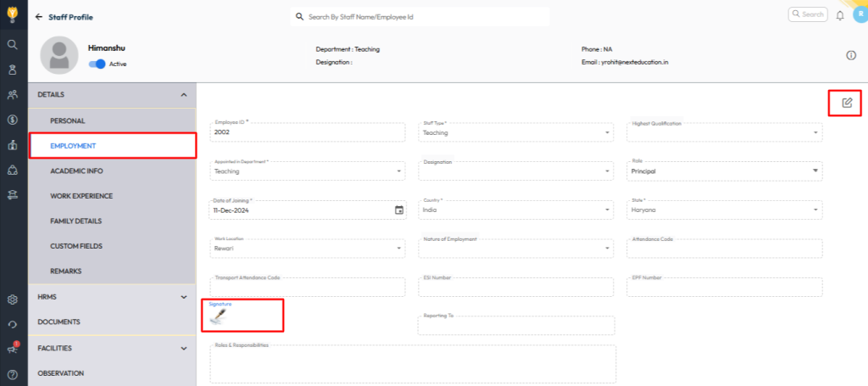868x386 pixels.
Task: Click the help question mark icon
Action: pos(13,374)
